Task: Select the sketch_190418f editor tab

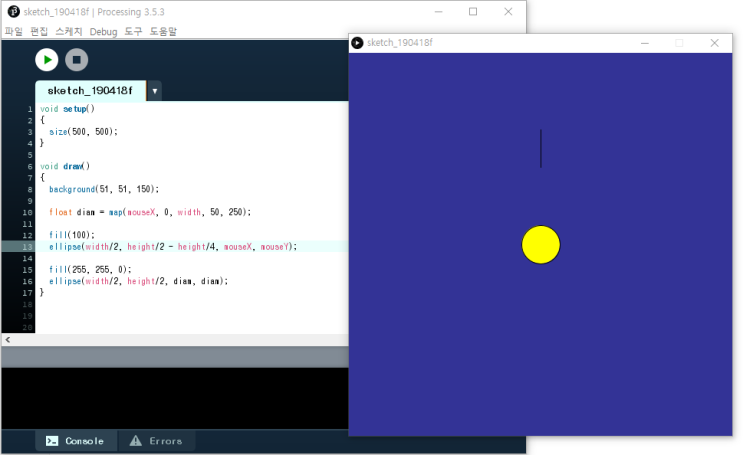Action: click(90, 91)
